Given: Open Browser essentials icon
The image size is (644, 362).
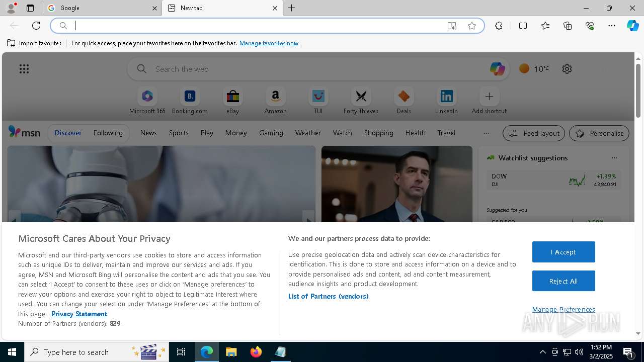Looking at the screenshot, I should coord(590,26).
